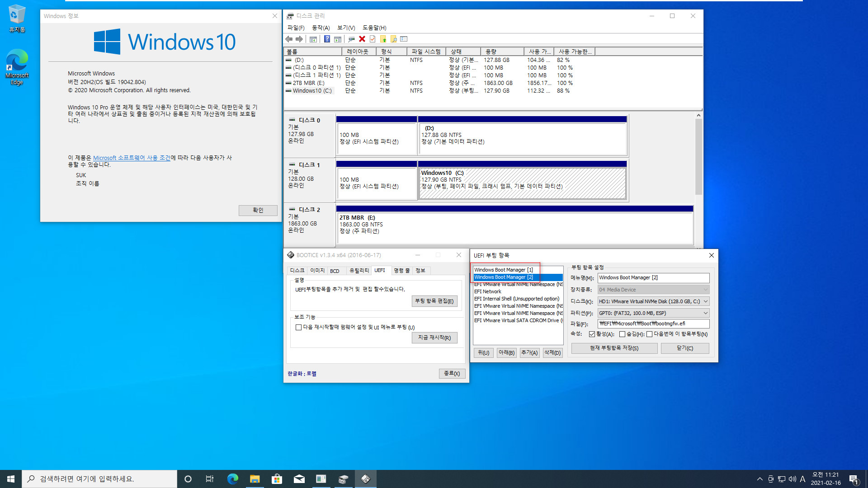Click 닫기(C) button in UEFI dialog
This screenshot has width=868, height=488.
click(685, 348)
